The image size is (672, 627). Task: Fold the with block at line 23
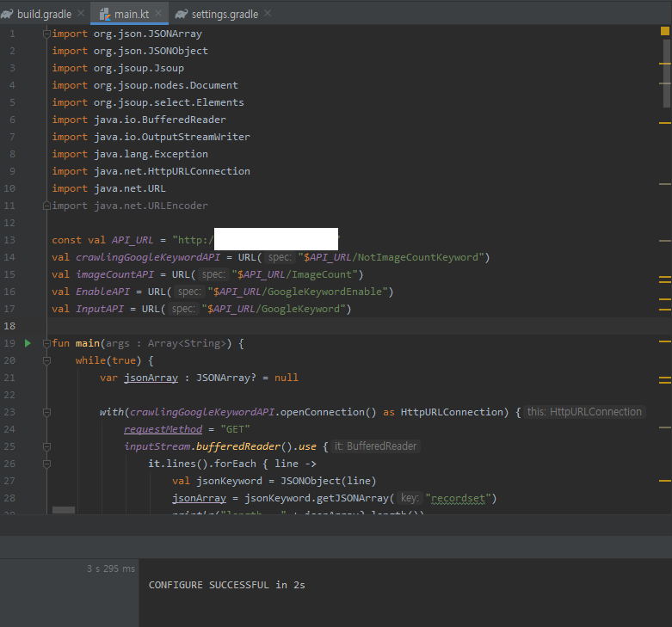pos(46,413)
